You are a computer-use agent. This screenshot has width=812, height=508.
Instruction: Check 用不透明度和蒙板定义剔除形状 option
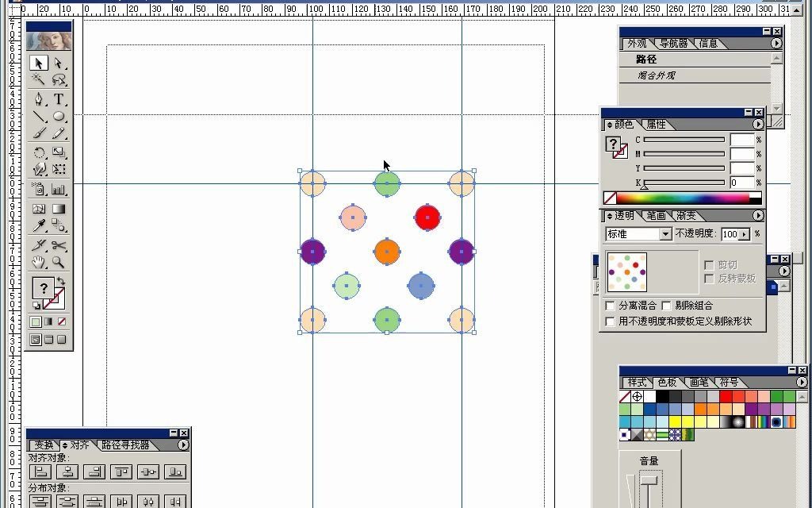609,321
